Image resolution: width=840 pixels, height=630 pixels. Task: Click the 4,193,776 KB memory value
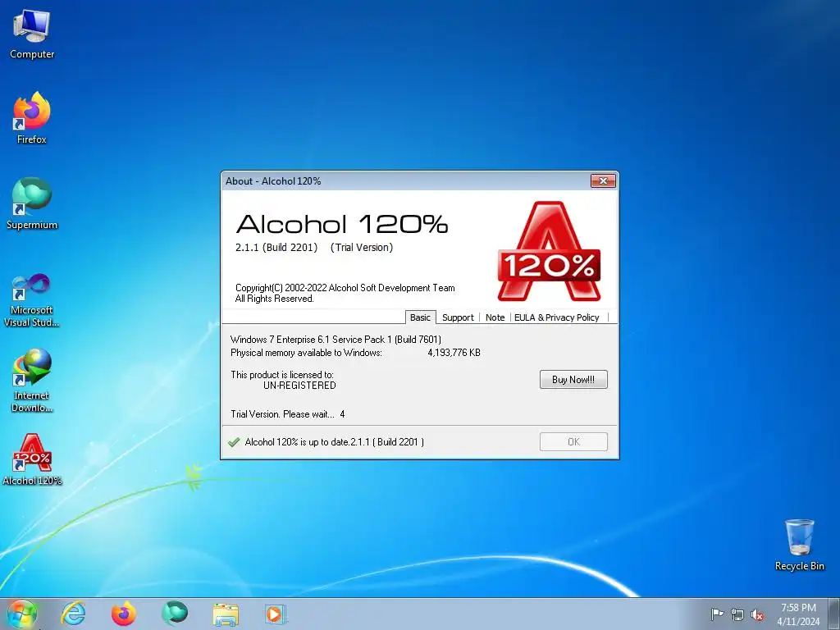click(x=454, y=353)
